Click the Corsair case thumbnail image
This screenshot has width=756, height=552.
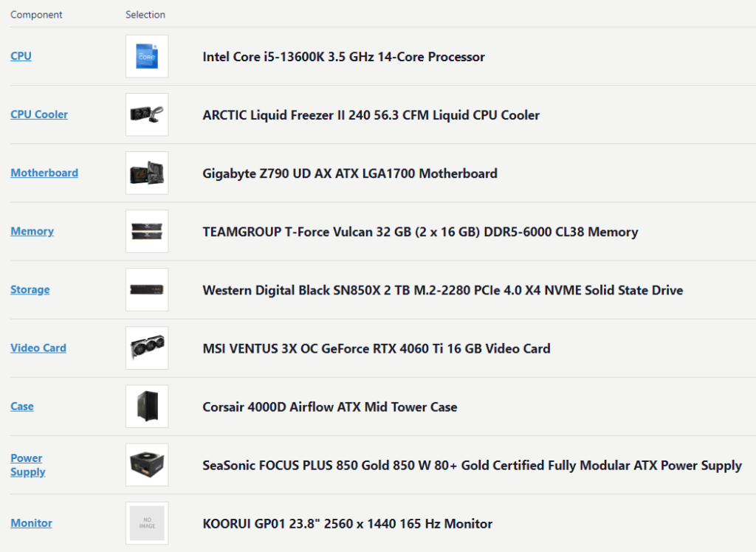tap(147, 406)
